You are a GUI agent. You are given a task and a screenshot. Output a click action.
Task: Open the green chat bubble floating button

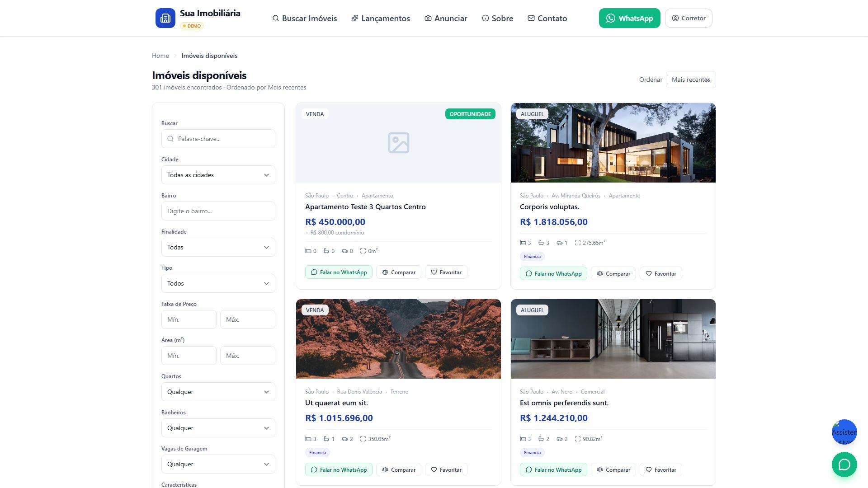844,465
